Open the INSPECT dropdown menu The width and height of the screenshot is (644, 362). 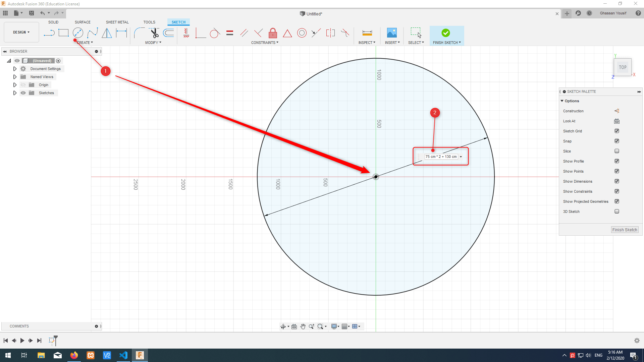[367, 43]
